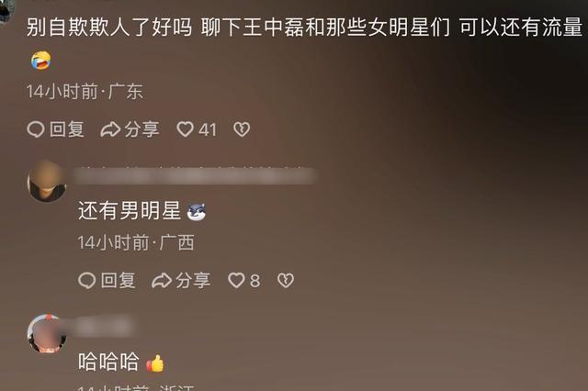Viewport: 588px width, 391px height.
Task: Open avatar of the 哈哈哈 commenter
Action: 47,334
